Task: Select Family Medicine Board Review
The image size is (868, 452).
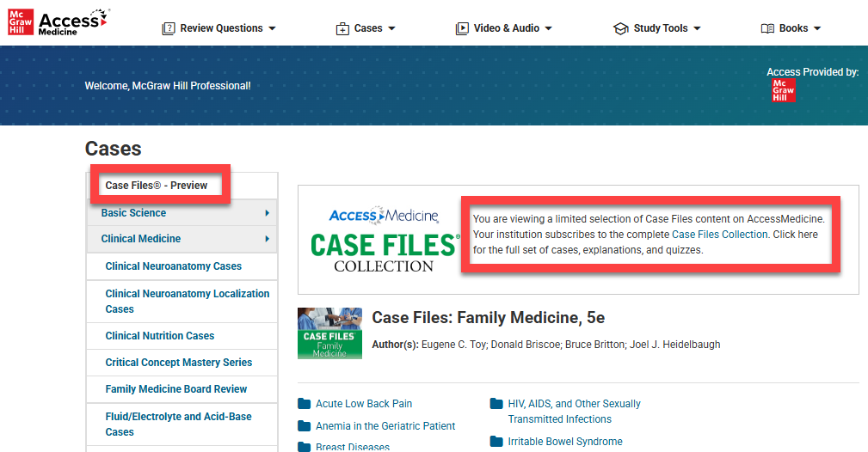Action: coord(175,389)
